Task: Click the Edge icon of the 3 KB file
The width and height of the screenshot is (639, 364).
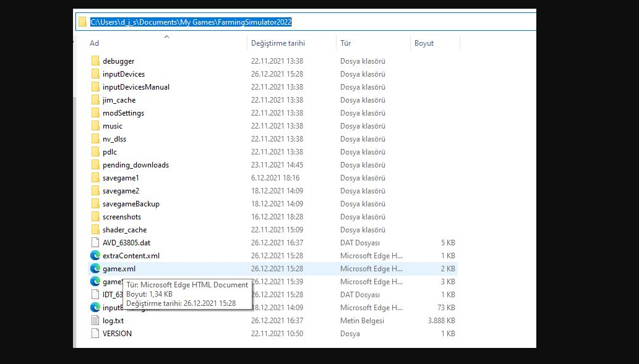Action: (x=95, y=282)
